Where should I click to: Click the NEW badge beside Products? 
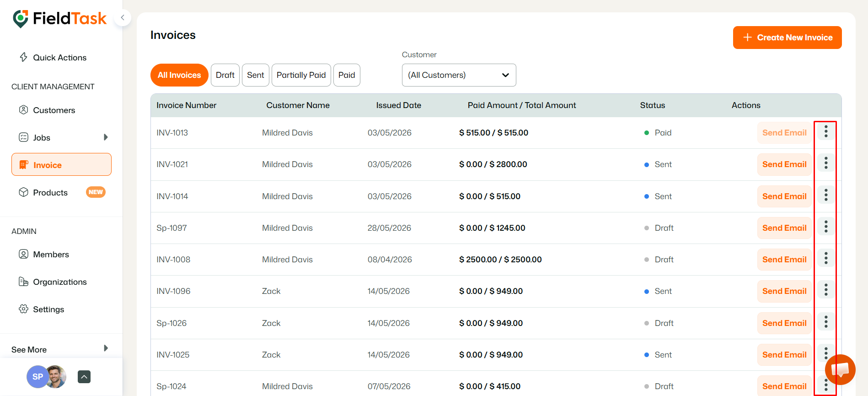(x=96, y=192)
